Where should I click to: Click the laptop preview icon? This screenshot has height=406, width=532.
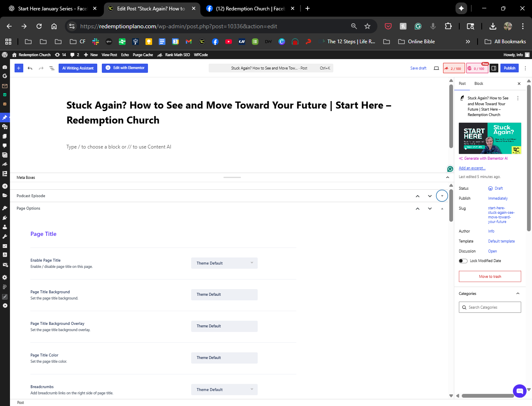click(436, 68)
